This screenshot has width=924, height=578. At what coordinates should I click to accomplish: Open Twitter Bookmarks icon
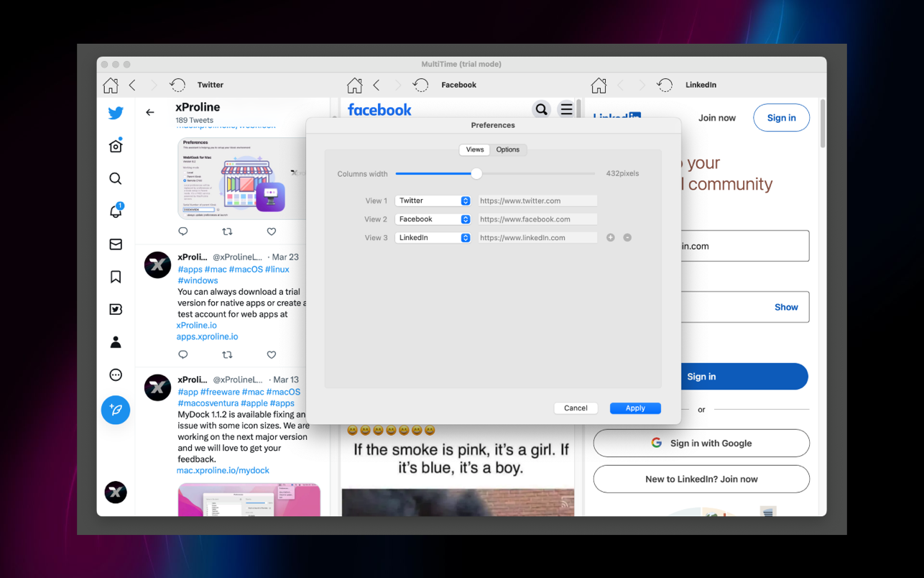(116, 277)
